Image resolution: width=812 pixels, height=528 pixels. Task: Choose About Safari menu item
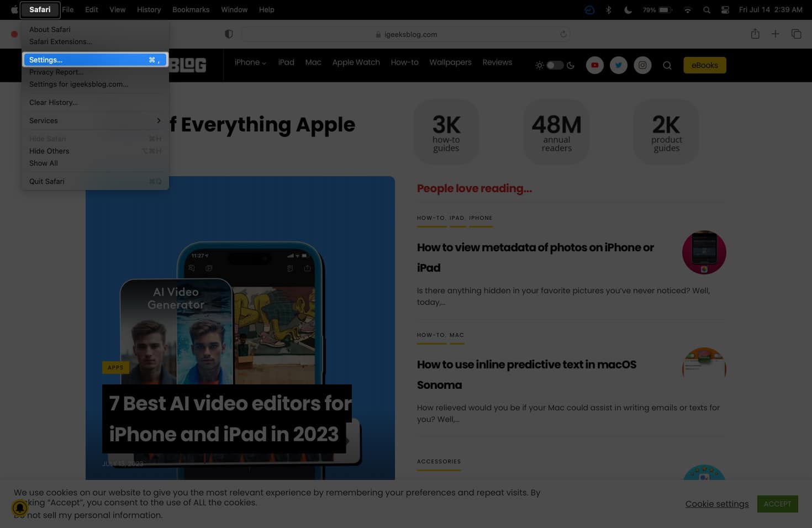pos(95,29)
